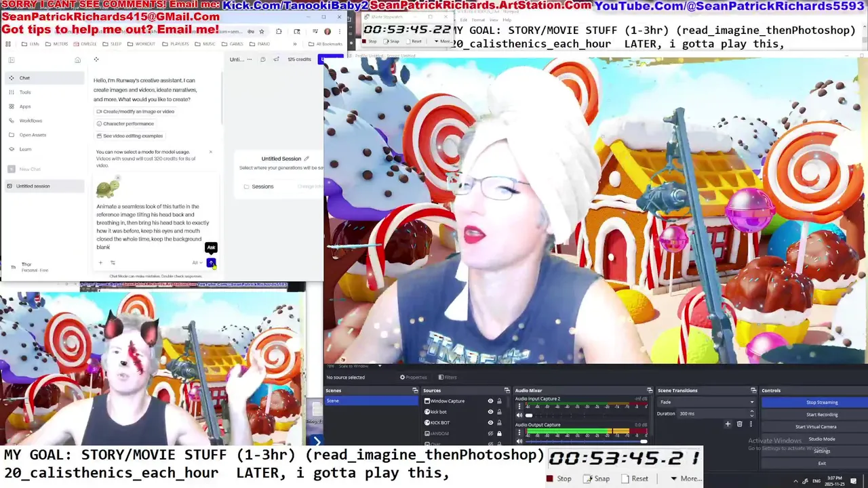
Task: Click Snap in the bottom stopwatch
Action: [596, 479]
